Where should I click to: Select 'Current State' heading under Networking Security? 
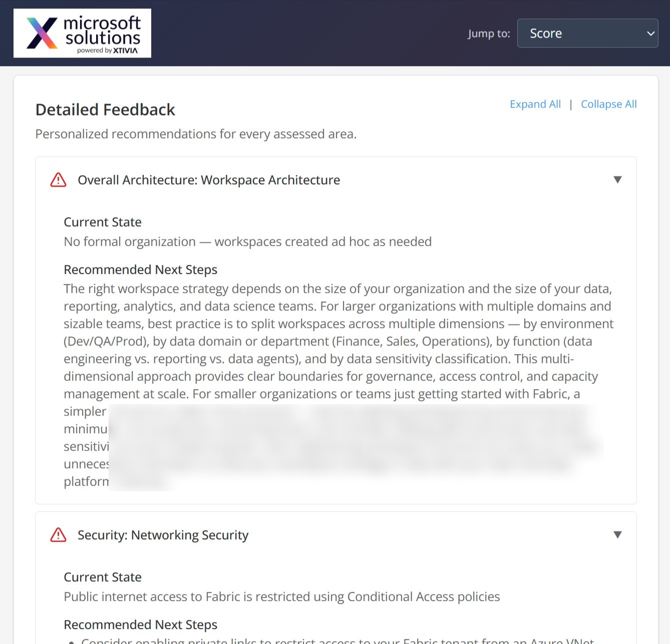click(103, 577)
